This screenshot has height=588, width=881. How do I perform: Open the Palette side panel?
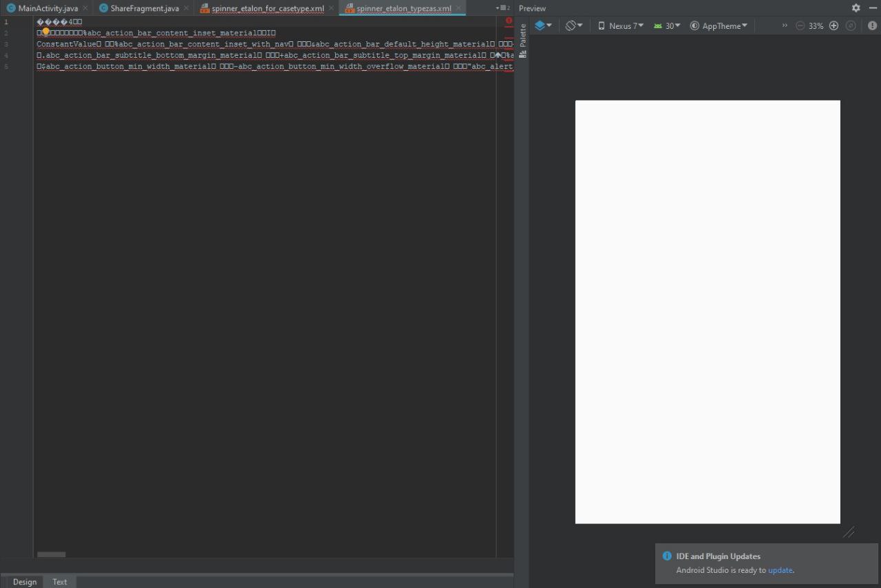point(522,41)
